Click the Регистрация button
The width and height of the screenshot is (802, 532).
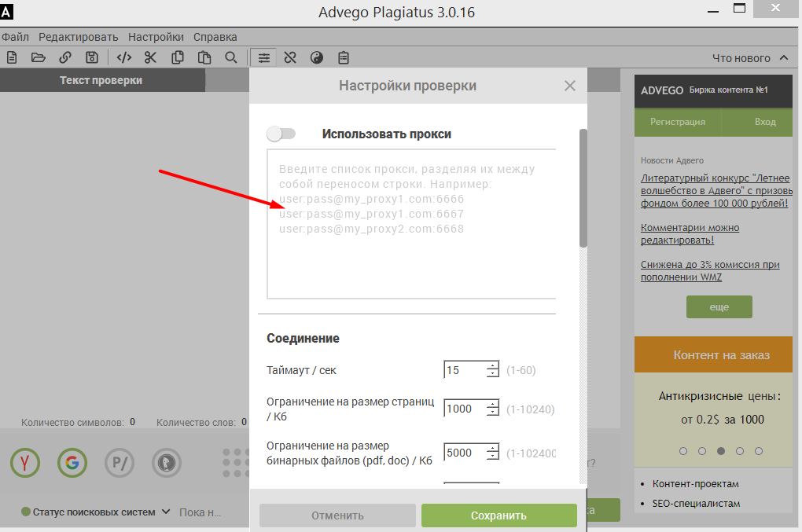(x=677, y=122)
